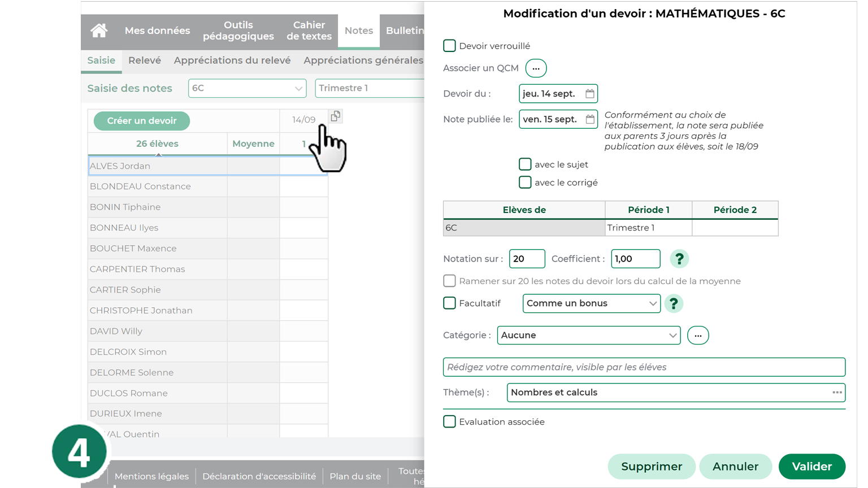Select student CARPENTIER Thomas
Image resolution: width=868 pixels, height=488 pixels.
point(158,269)
